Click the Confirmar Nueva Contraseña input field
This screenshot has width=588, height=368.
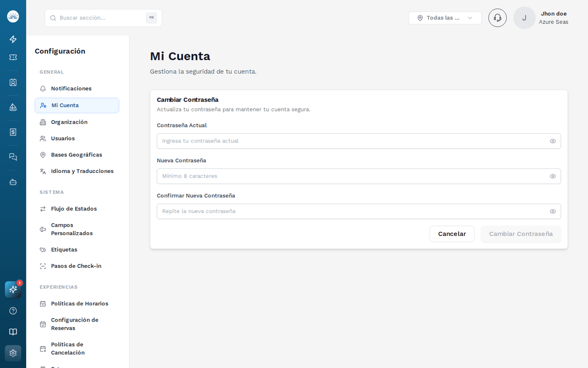click(359, 212)
